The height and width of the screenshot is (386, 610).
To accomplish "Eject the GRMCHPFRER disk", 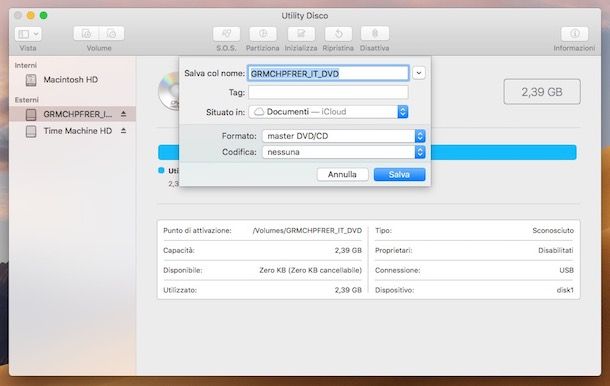I will coord(123,114).
